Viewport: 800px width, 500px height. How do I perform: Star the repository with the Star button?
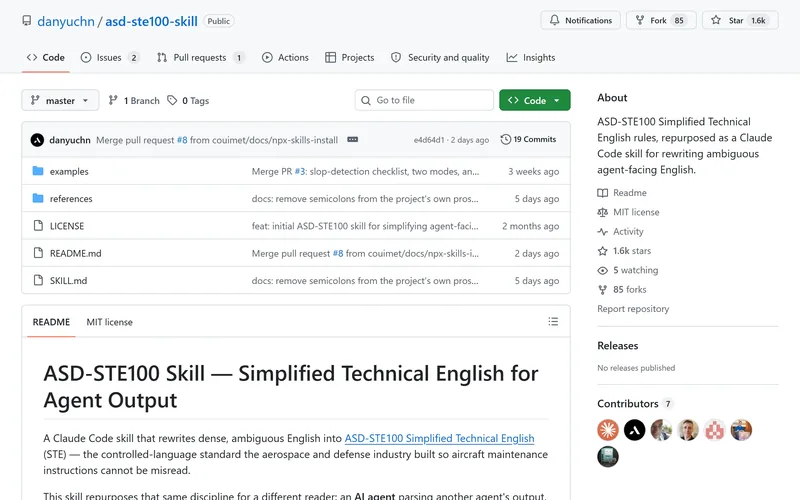click(x=740, y=20)
